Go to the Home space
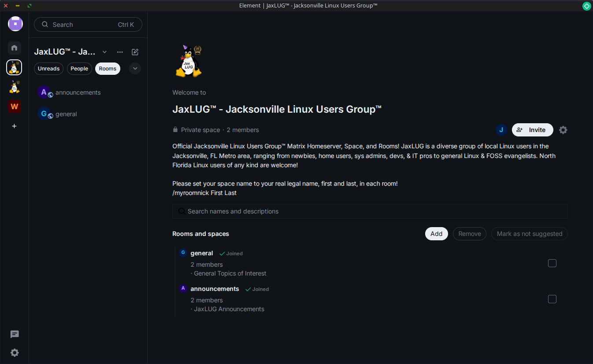 [x=15, y=48]
